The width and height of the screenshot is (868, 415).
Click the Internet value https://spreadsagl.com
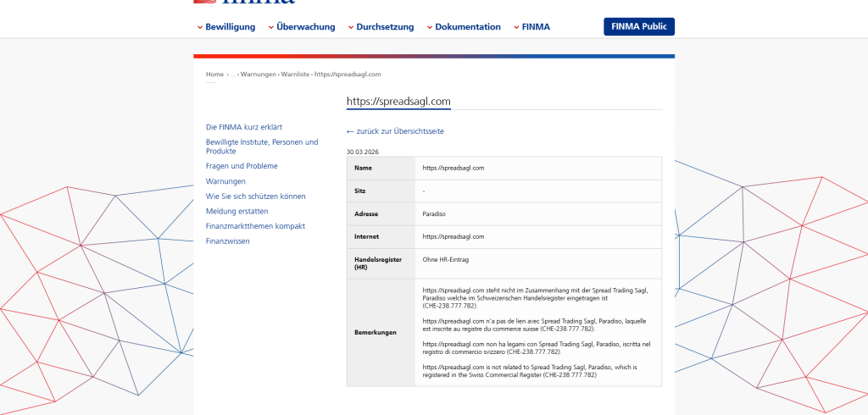453,237
